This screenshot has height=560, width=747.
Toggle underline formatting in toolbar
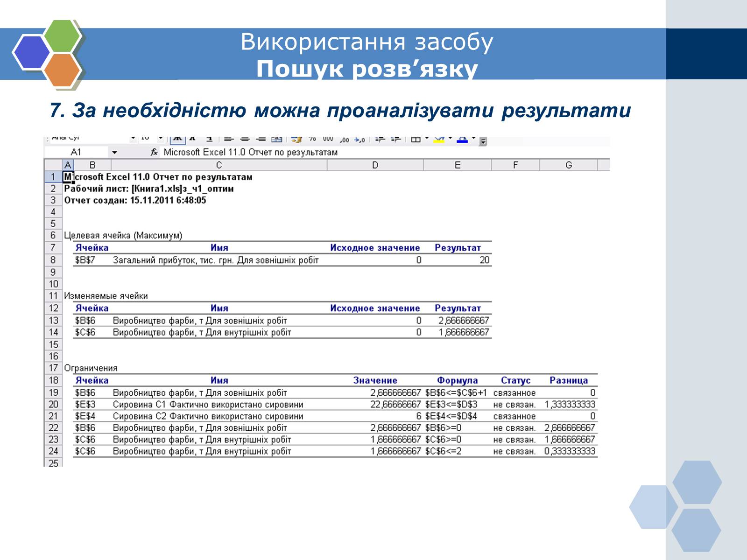point(209,139)
